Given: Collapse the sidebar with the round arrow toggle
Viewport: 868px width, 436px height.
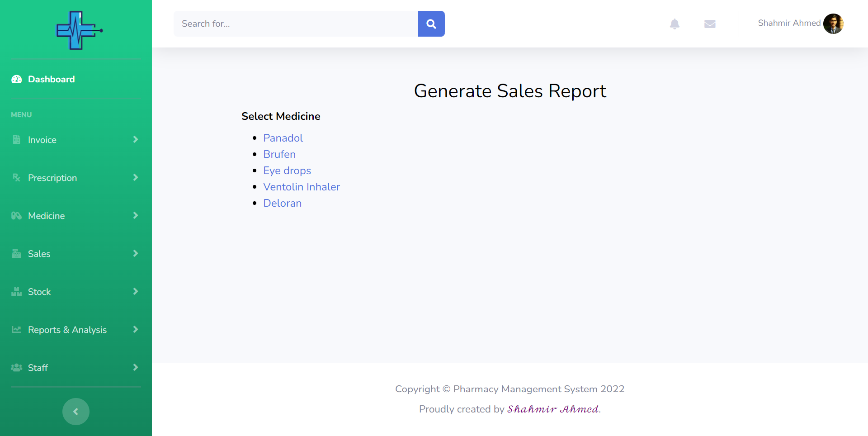Looking at the screenshot, I should click(76, 412).
